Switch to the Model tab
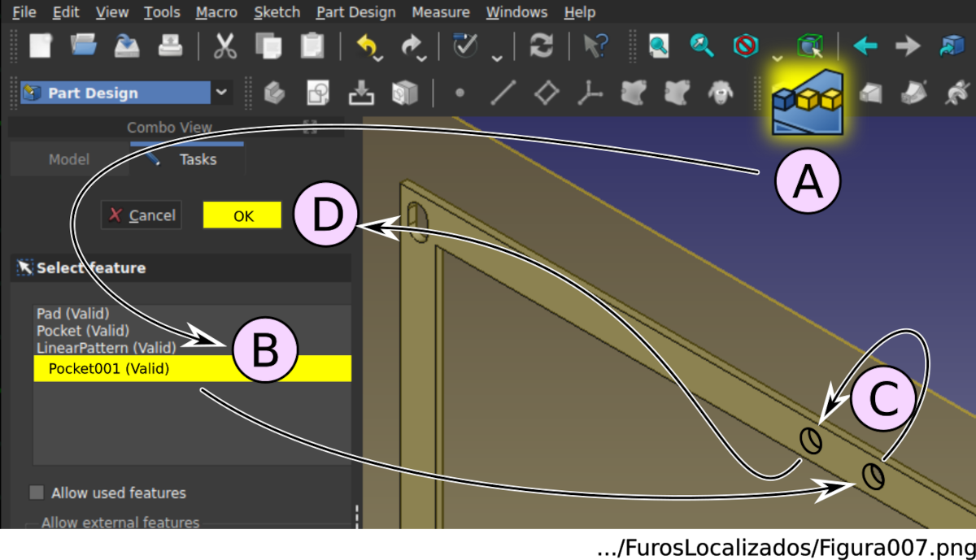Viewport: 976px width, 560px height. (69, 159)
